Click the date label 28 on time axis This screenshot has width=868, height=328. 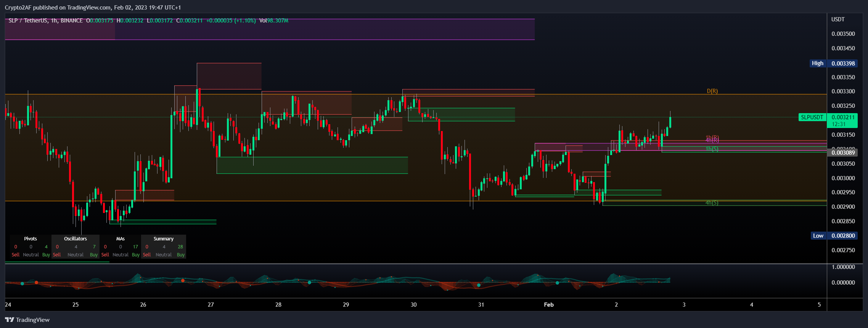coord(278,305)
